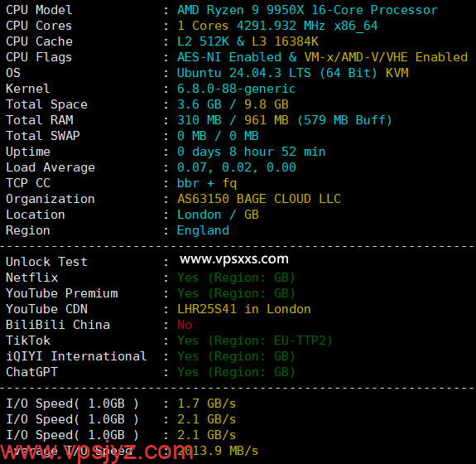Select the TikTok result 'Yes (Region: EU-TTP2)'
The width and height of the screenshot is (476, 464).
click(x=255, y=341)
